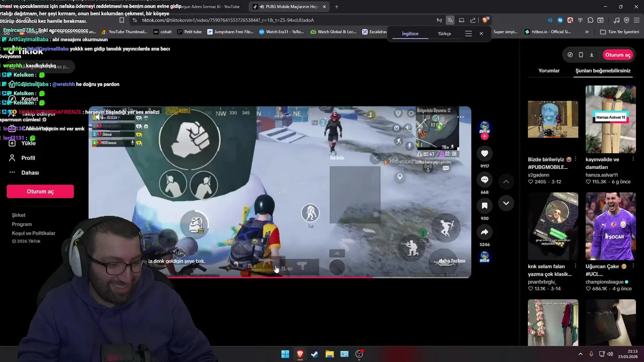Open the 'Petit tube' bookmark
Viewport: 644px width, 362px height.
point(189,32)
